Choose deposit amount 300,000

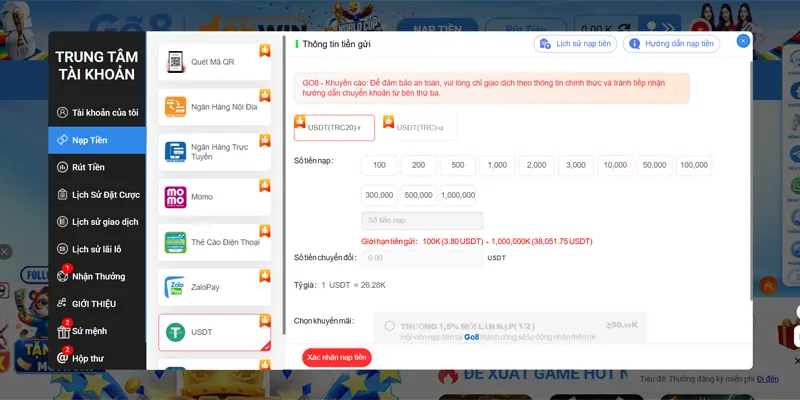tap(379, 195)
